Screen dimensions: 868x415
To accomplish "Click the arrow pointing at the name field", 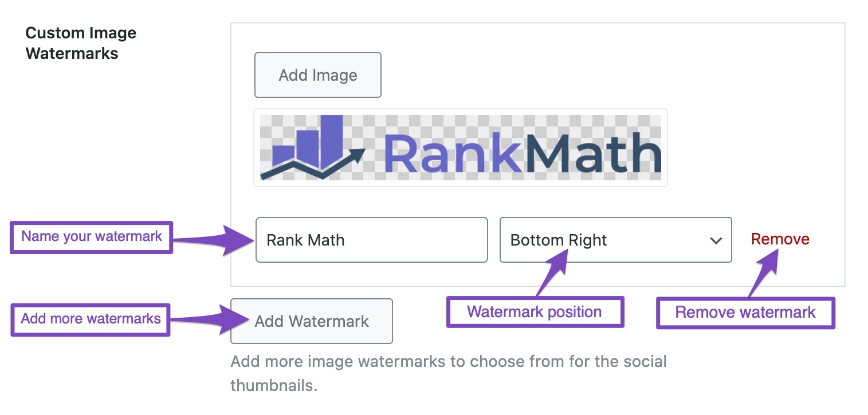I will 215,240.
